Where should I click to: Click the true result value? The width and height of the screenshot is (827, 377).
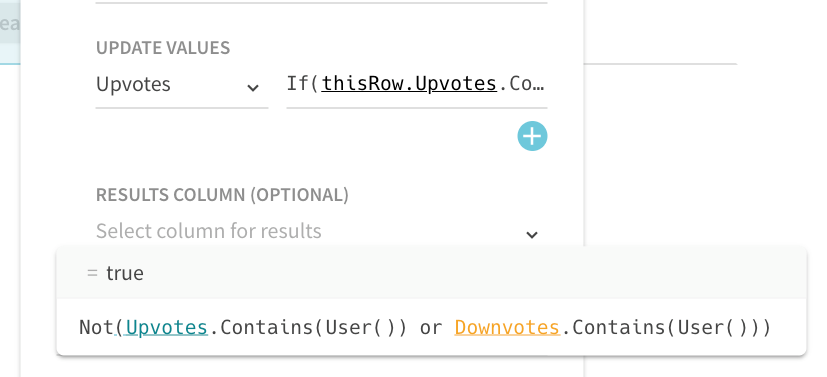pyautogui.click(x=125, y=273)
